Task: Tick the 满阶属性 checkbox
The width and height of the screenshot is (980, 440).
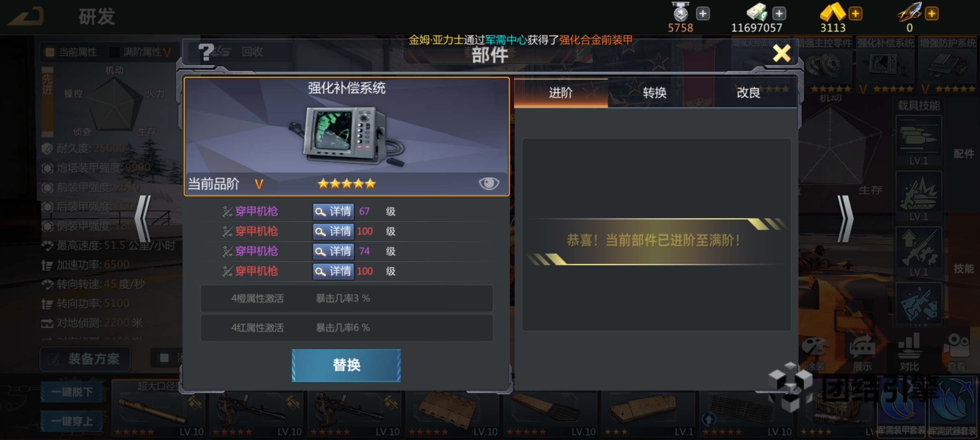Action: pyautogui.click(x=114, y=52)
